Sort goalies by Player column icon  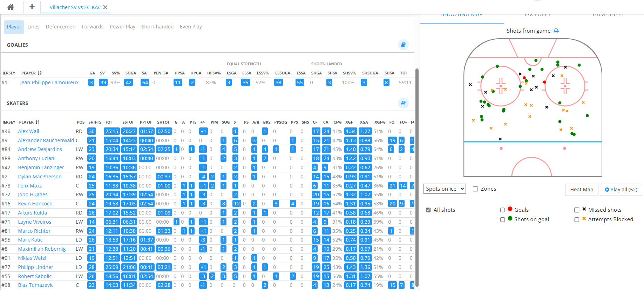click(40, 73)
